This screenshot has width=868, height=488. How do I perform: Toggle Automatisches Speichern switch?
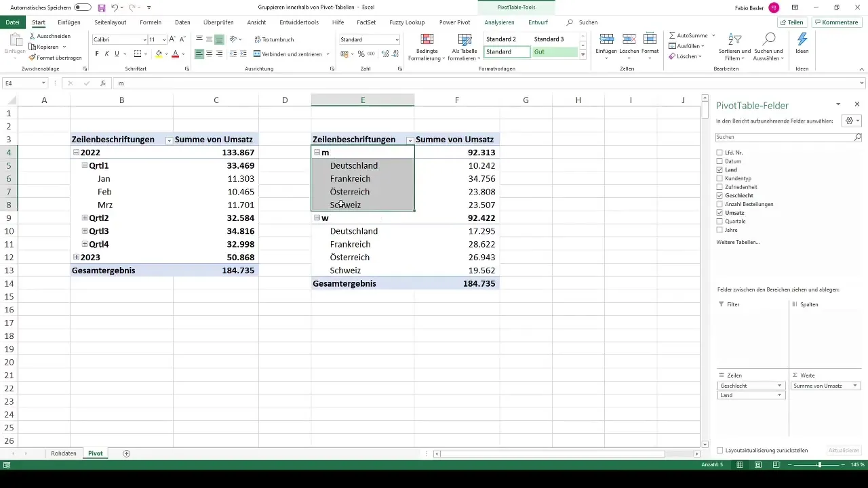(83, 7)
